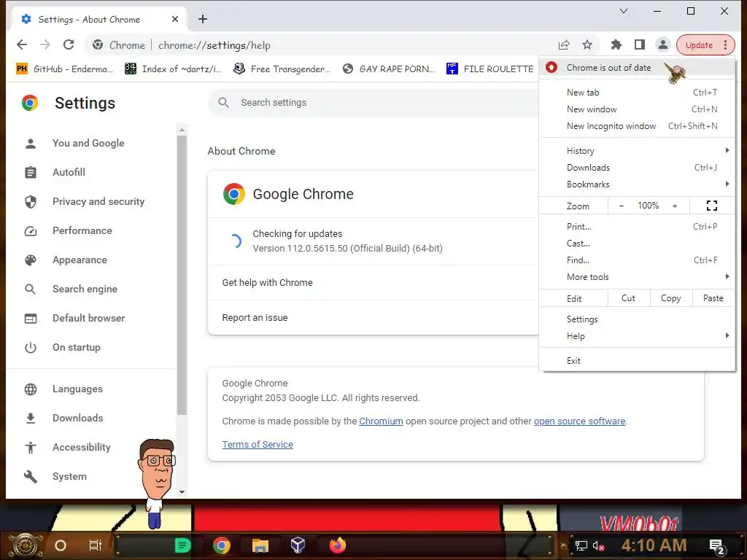
Task: Open the GitHub - Enderma... bookmark
Action: [64, 69]
